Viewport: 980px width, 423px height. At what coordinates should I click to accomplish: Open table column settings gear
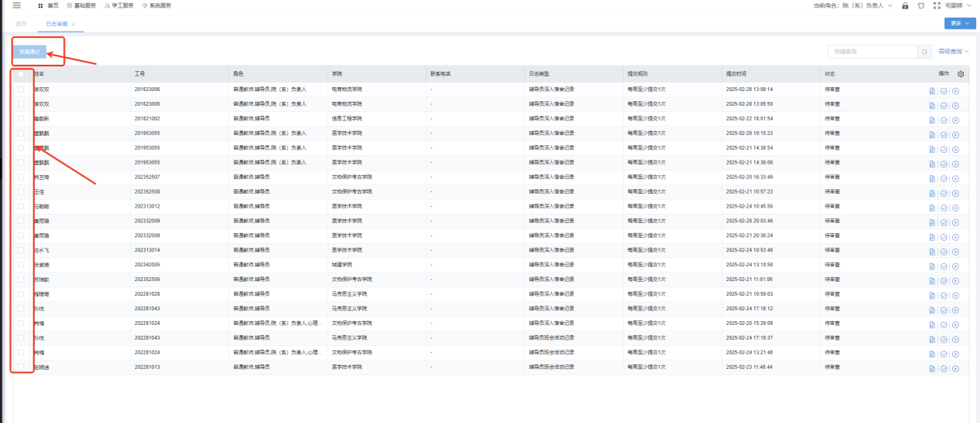coord(961,74)
